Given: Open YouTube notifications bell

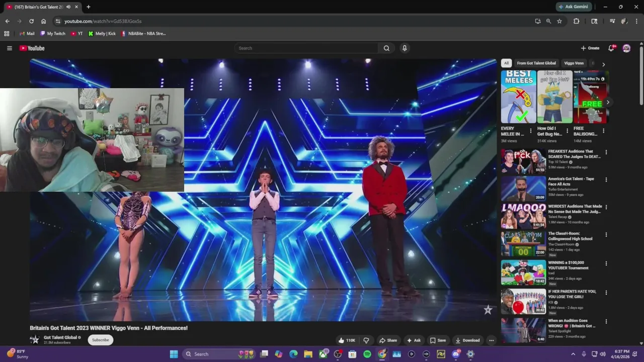Looking at the screenshot, I should pyautogui.click(x=611, y=48).
